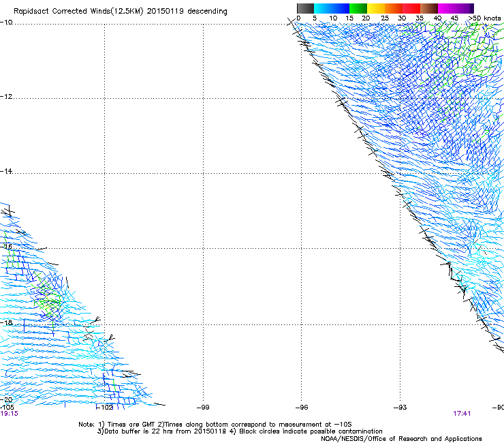Click the '>50 knots' legend label

point(484,18)
